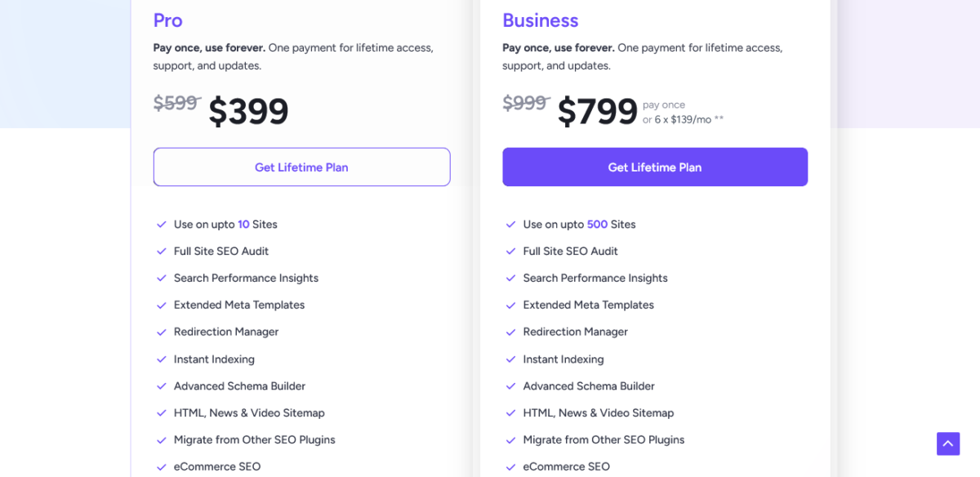Click Business 'Search Performance Insights' feature
The height and width of the screenshot is (477, 980).
coord(595,279)
